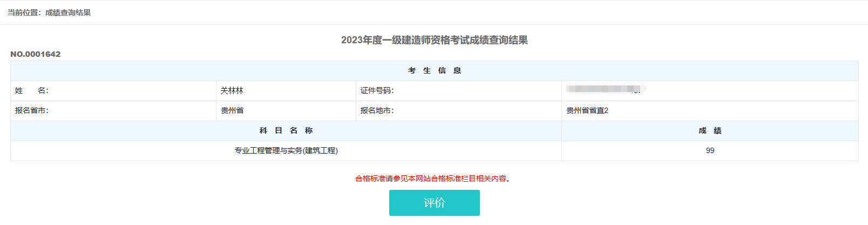
Task: Select the candidate name 关林林
Action: (x=232, y=91)
